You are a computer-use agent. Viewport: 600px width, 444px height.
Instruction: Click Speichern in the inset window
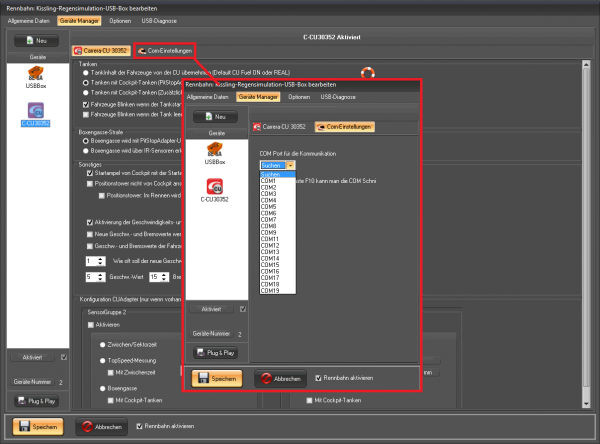click(217, 379)
